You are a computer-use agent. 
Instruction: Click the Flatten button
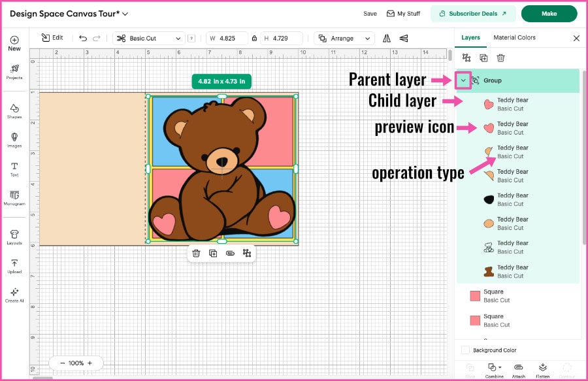pos(543,371)
